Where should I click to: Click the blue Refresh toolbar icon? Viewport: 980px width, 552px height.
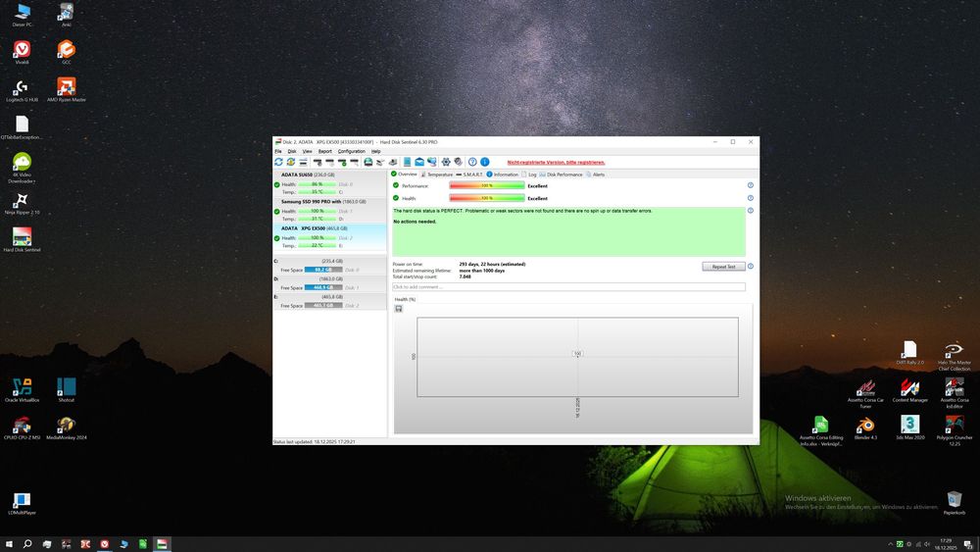(x=278, y=162)
